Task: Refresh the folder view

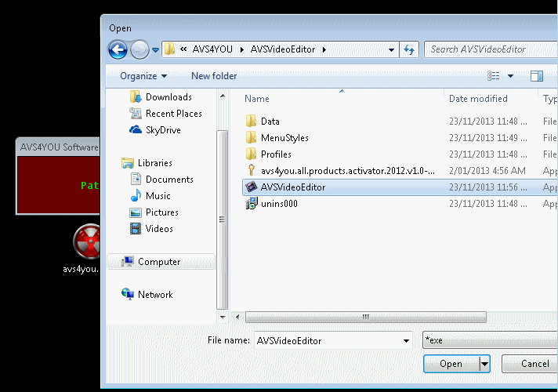Action: [x=409, y=49]
